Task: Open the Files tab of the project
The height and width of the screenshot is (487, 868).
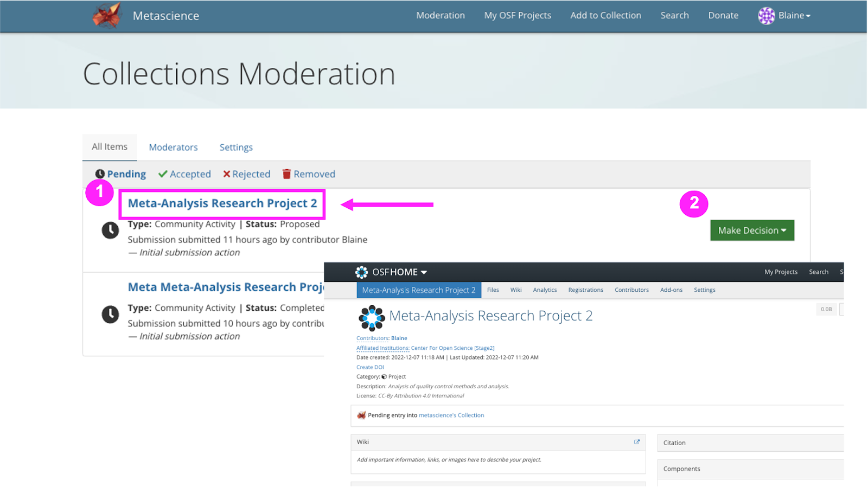Action: [x=493, y=290]
